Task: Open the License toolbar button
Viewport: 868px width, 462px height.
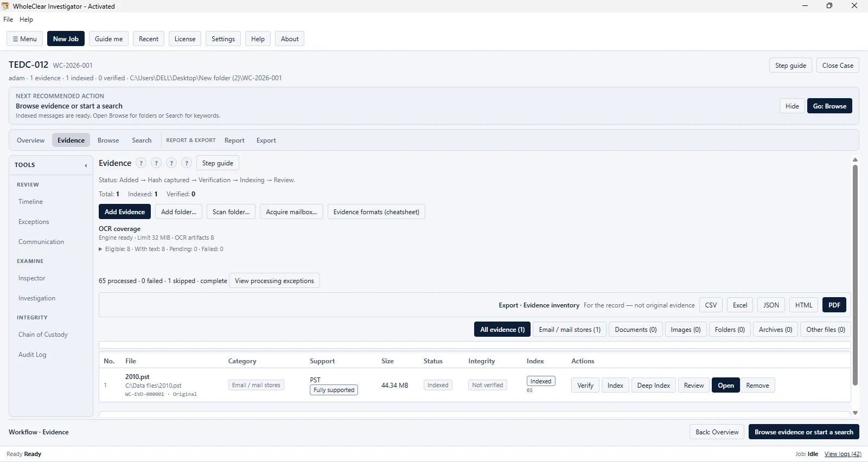Action: pos(185,39)
